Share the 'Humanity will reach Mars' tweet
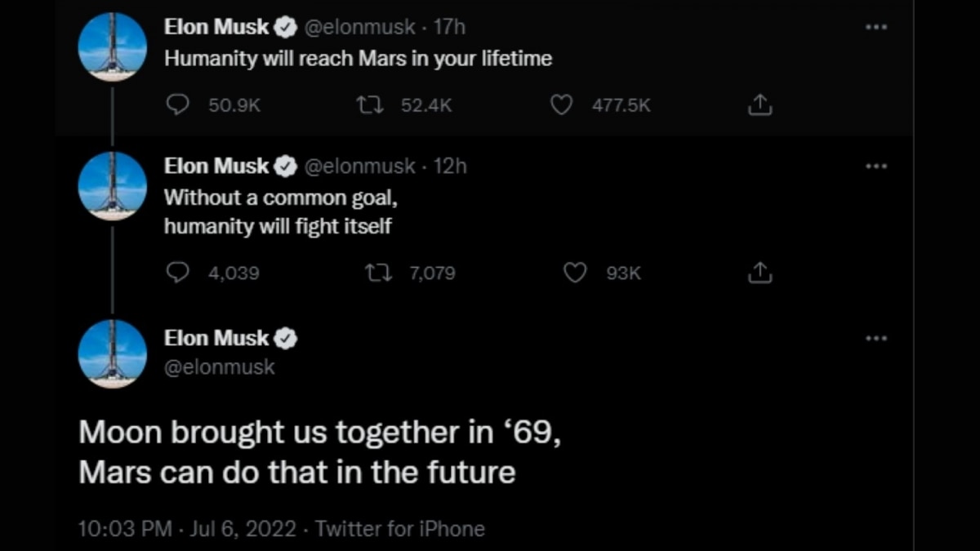This screenshot has width=980, height=551. pos(759,105)
